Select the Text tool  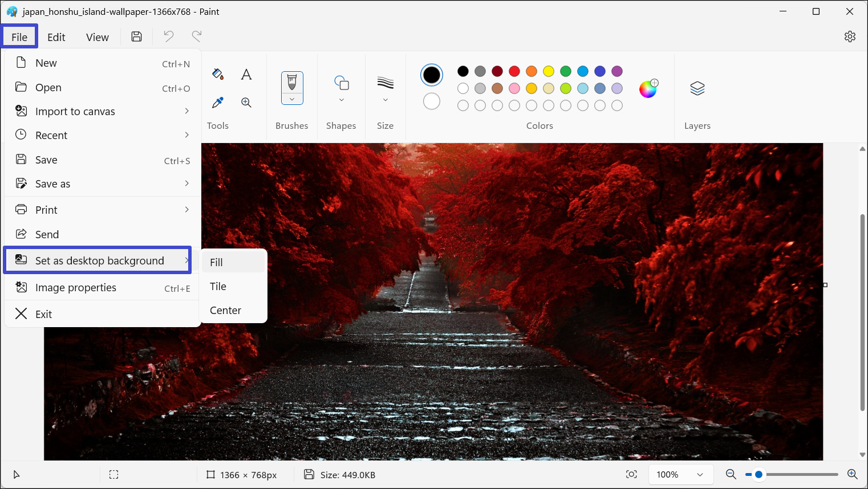pyautogui.click(x=246, y=75)
